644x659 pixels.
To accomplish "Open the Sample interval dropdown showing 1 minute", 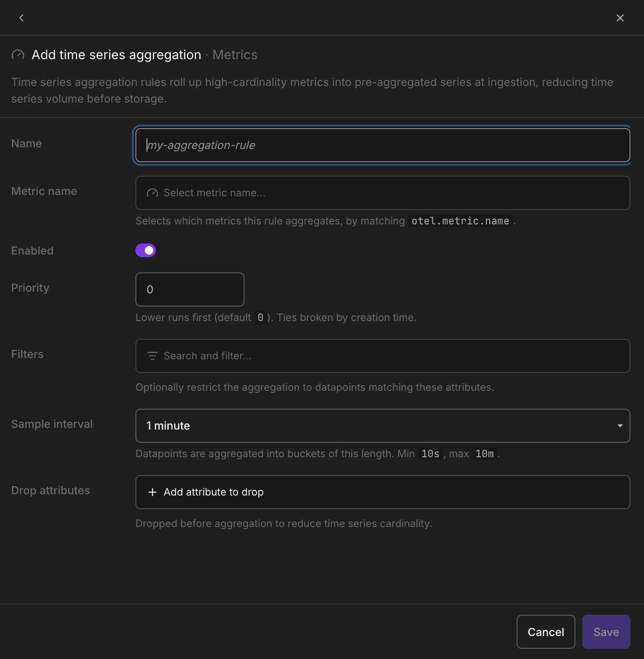I will click(382, 426).
